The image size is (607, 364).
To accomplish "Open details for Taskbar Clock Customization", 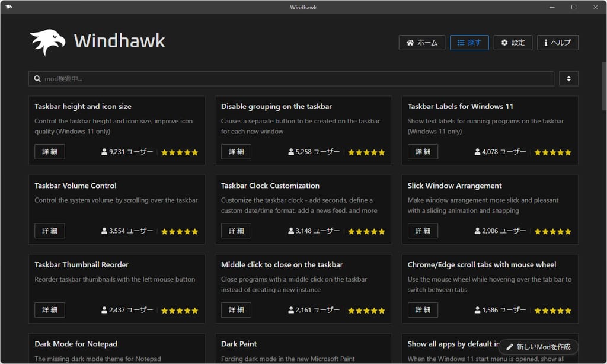I will coord(236,231).
